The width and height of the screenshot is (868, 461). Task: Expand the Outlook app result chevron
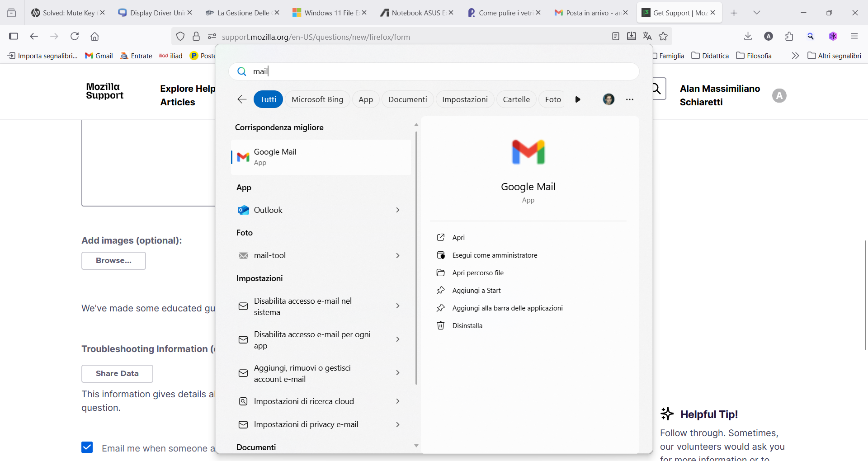tap(398, 210)
